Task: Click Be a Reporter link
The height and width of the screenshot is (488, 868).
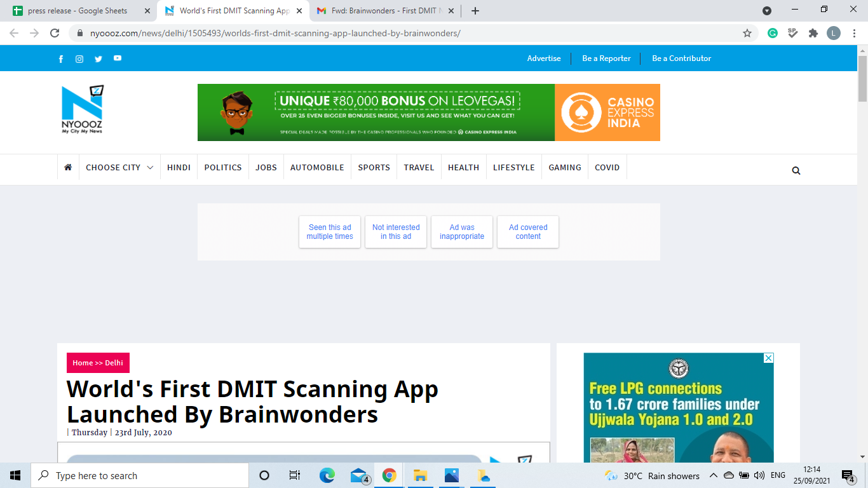Action: point(607,58)
